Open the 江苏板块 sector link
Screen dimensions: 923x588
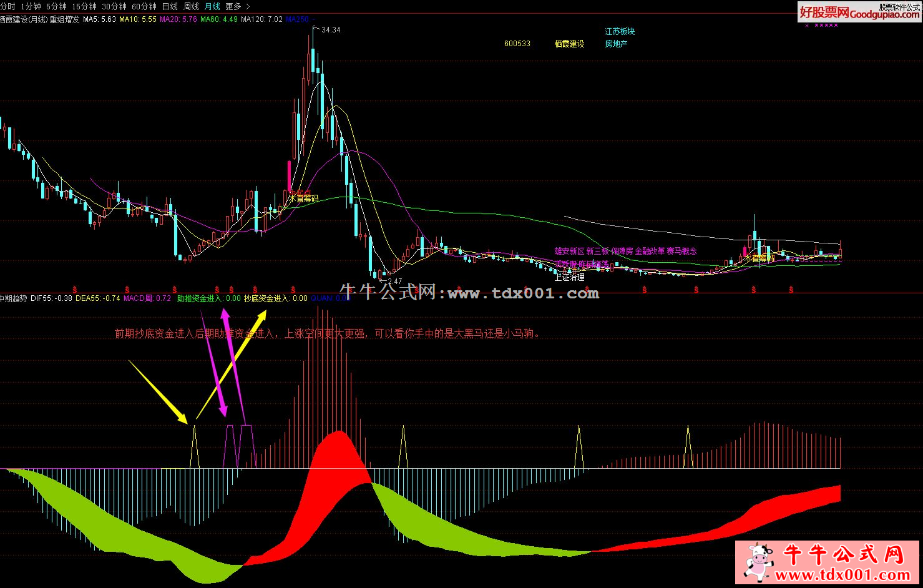click(620, 31)
